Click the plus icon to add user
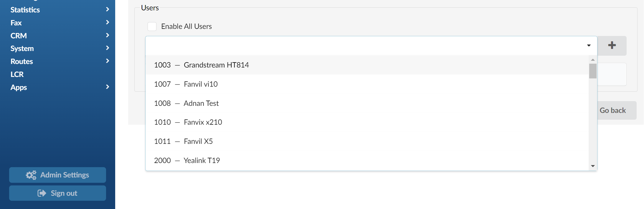The image size is (644, 209). pos(612,45)
